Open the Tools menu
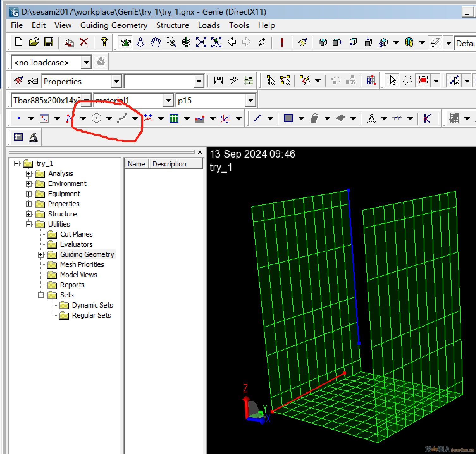This screenshot has width=476, height=454. 239,25
